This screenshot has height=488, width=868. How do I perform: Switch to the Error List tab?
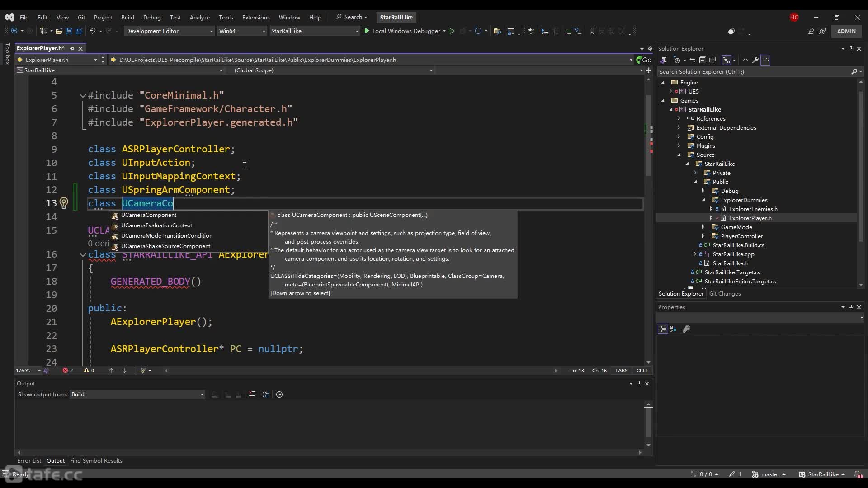point(29,461)
